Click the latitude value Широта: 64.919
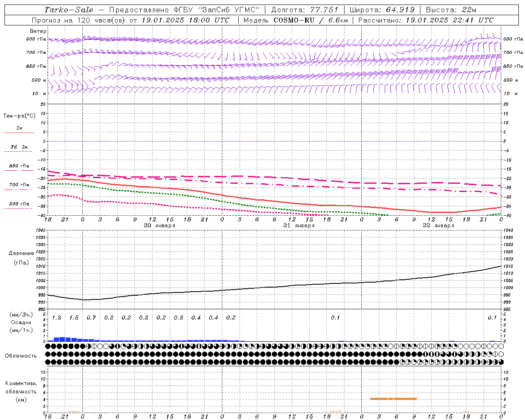 [x=382, y=10]
